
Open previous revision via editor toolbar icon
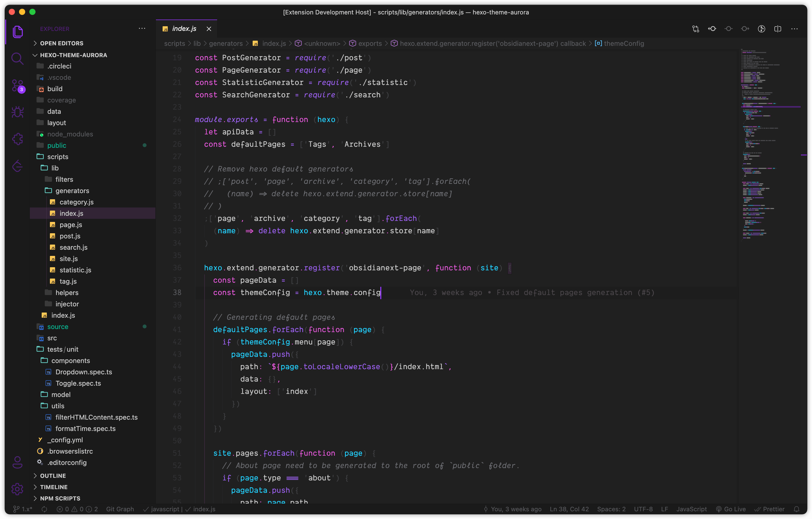[x=712, y=29]
